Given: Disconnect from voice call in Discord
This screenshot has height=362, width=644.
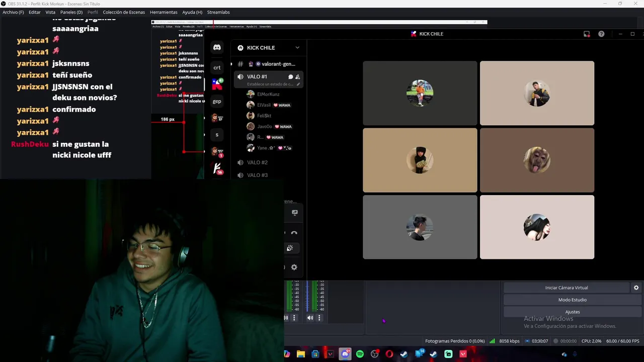Looking at the screenshot, I should 294,233.
